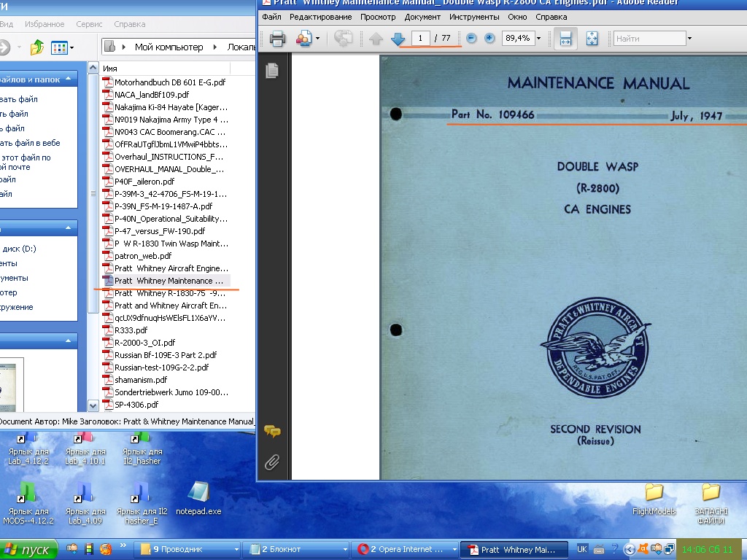The image size is (747, 560).
Task: Open the Редактирование menu
Action: pos(321,17)
